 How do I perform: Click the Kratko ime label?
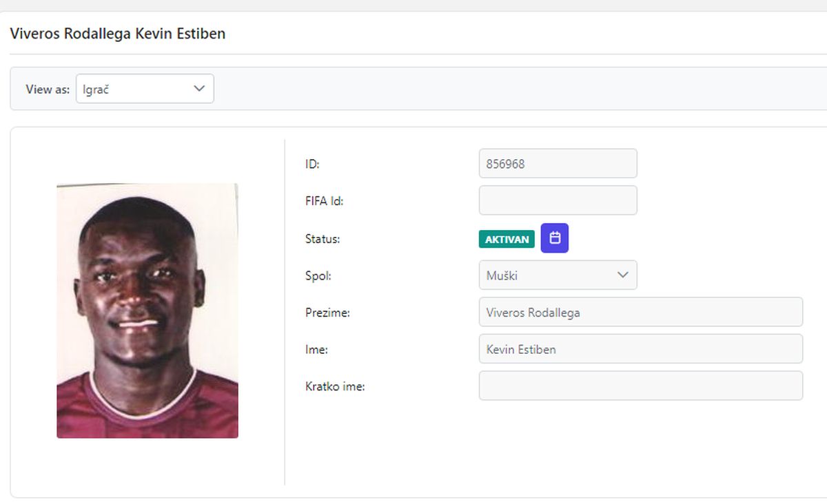coord(335,386)
